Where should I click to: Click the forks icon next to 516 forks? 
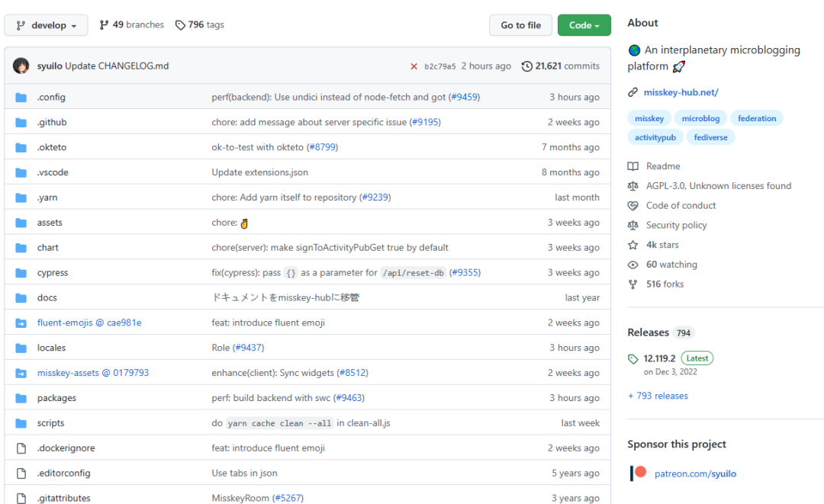[x=632, y=284]
